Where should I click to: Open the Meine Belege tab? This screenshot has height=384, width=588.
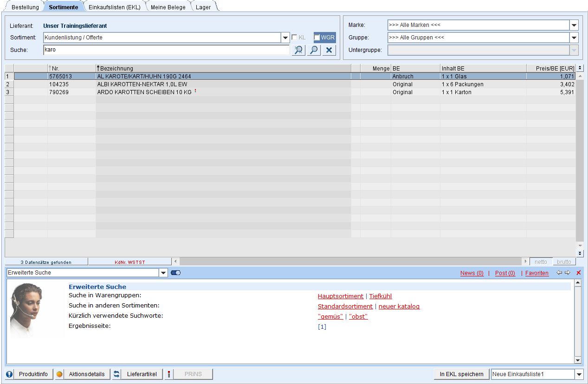click(x=168, y=7)
